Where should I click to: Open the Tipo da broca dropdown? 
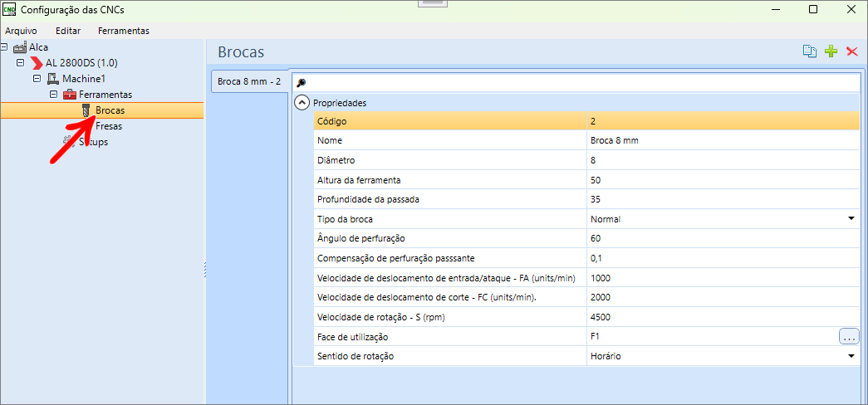click(851, 219)
